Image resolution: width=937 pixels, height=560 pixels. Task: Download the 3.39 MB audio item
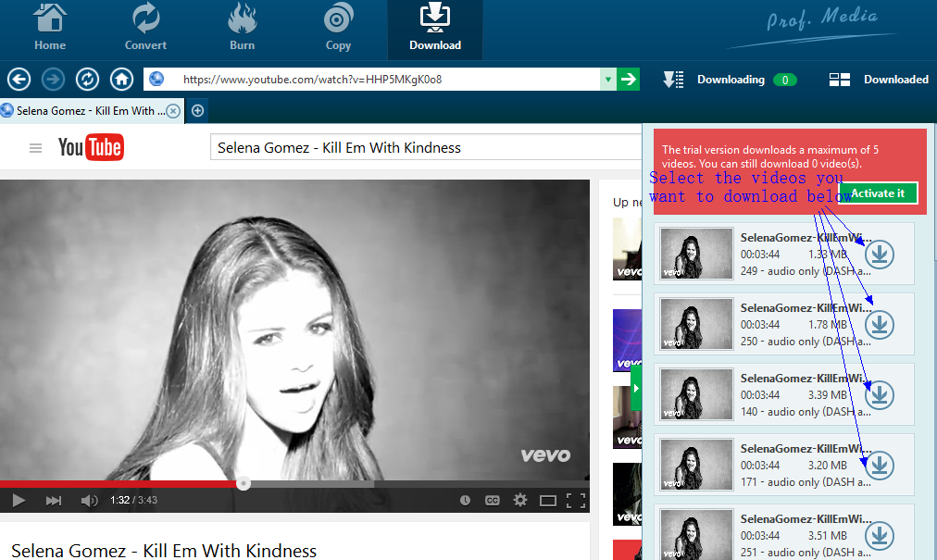tap(880, 395)
